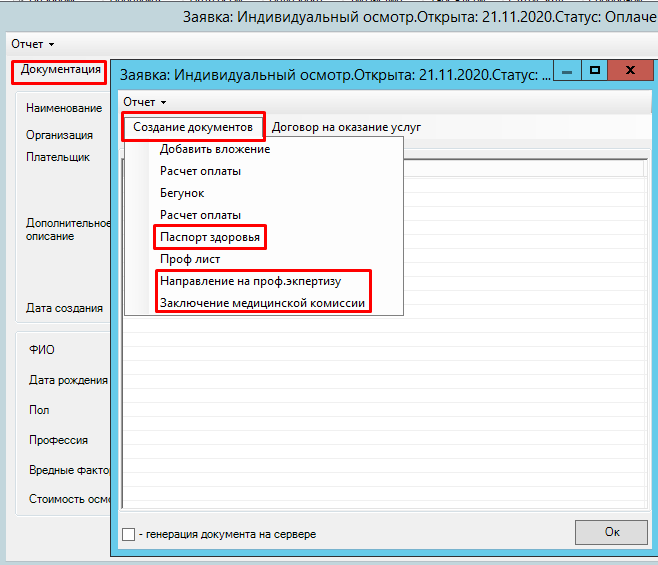This screenshot has height=565, width=658.
Task: Click the Документация tab
Action: click(60, 70)
